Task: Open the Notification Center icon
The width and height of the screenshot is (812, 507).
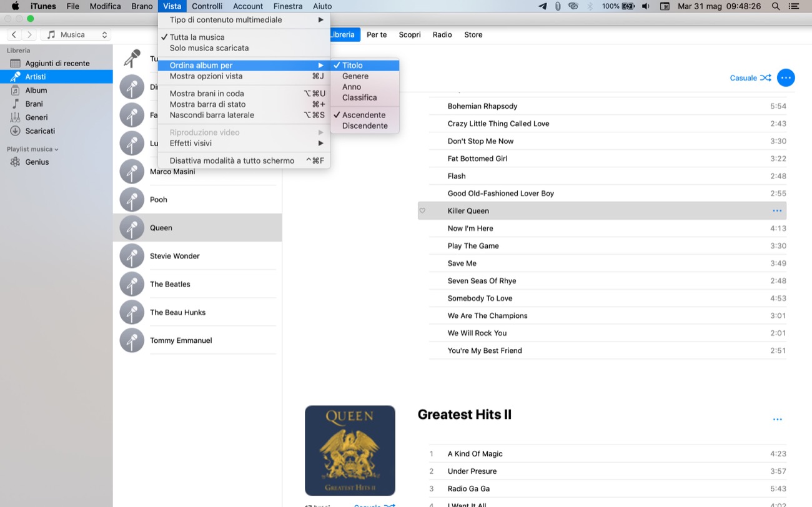Action: pyautogui.click(x=795, y=6)
